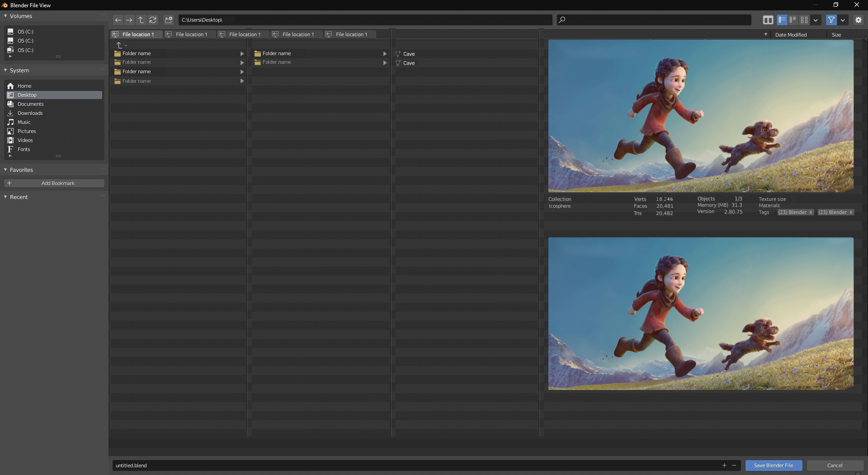The image size is (868, 475).
Task: Collapse the System panel
Action: [x=5, y=70]
